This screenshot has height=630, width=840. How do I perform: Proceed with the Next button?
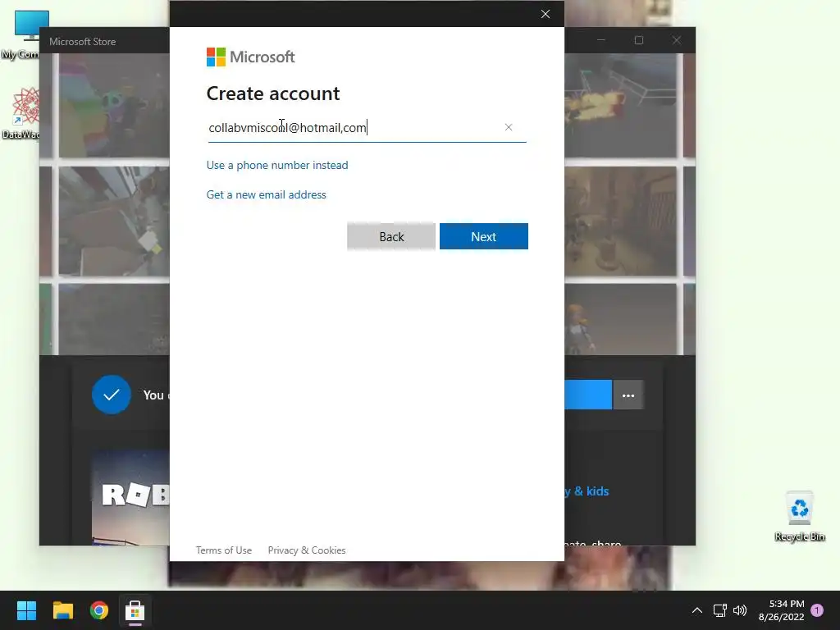[484, 236]
